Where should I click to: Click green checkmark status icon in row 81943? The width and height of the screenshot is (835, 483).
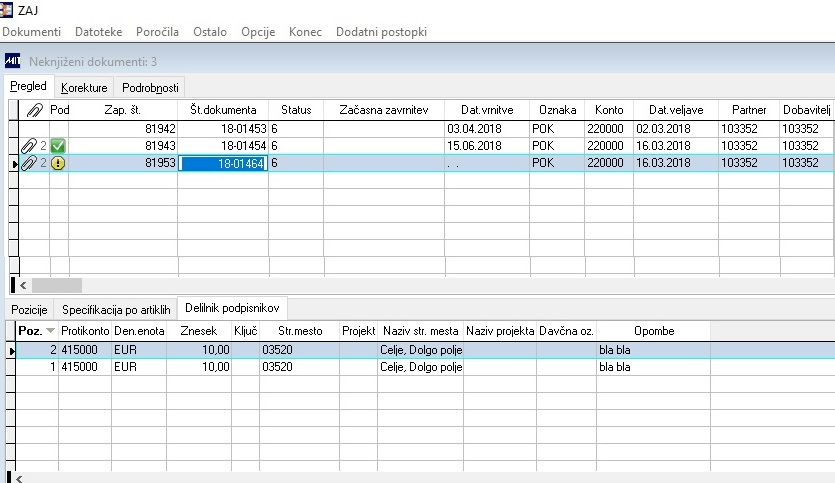[x=58, y=146]
